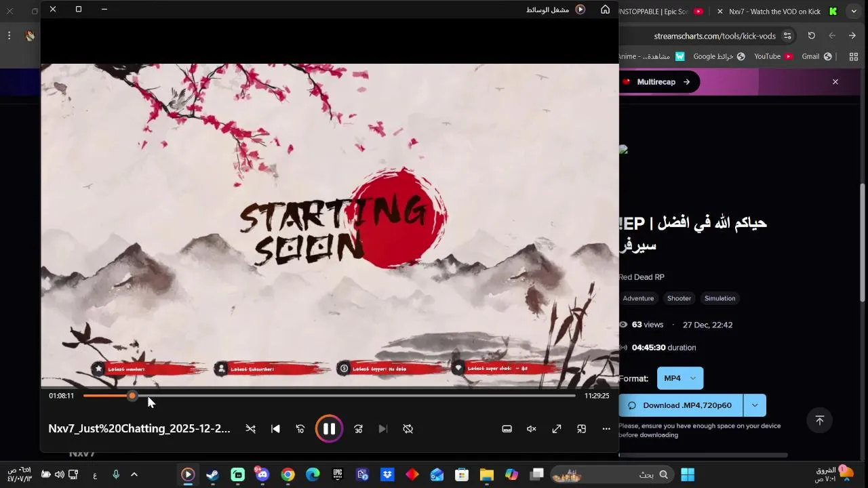Skip forward 30 seconds
Image resolution: width=868 pixels, height=488 pixels.
coord(359,429)
